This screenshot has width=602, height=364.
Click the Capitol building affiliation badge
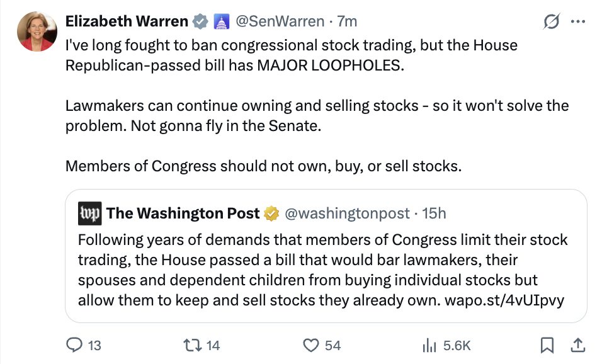pos(221,21)
